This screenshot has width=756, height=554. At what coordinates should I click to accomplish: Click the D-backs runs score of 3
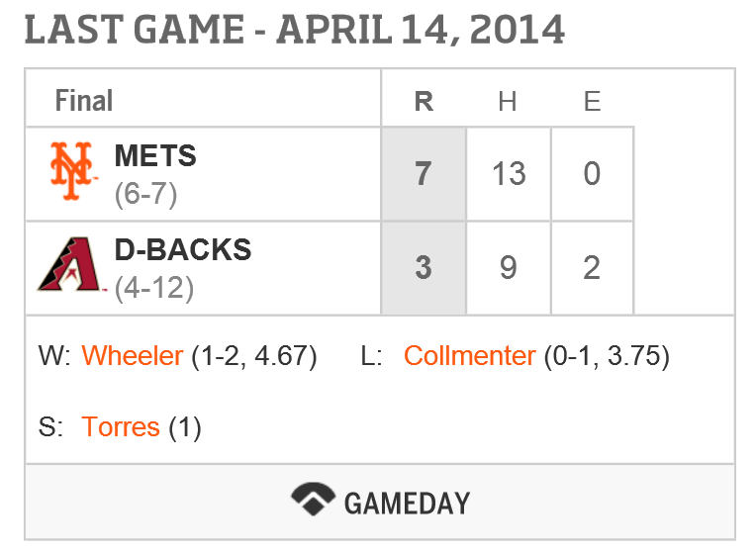point(424,268)
